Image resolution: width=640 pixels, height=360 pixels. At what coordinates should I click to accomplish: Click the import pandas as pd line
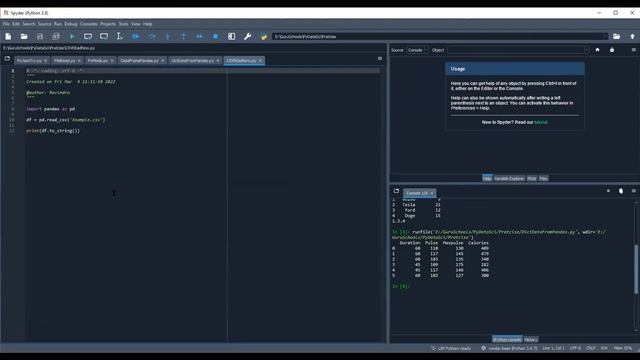[x=51, y=109]
